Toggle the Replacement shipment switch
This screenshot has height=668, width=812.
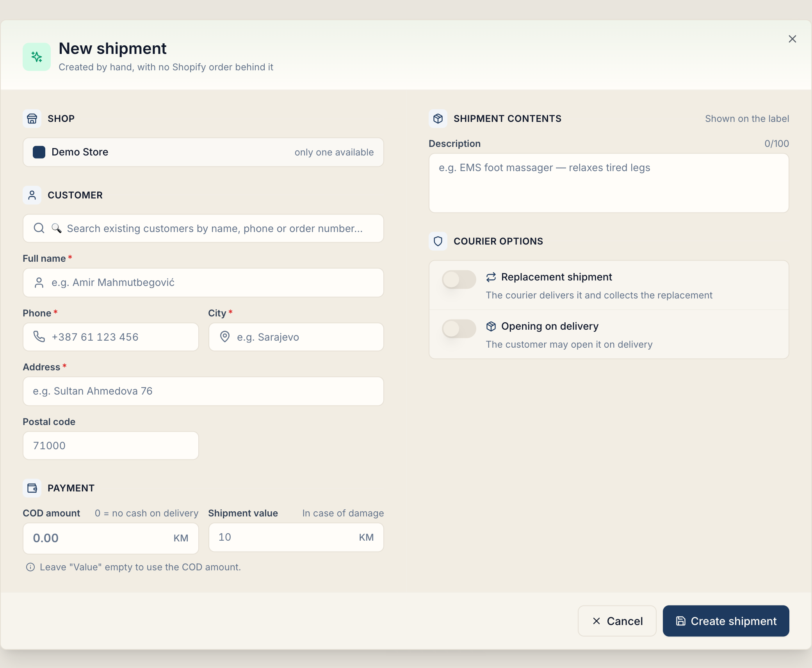pos(459,279)
